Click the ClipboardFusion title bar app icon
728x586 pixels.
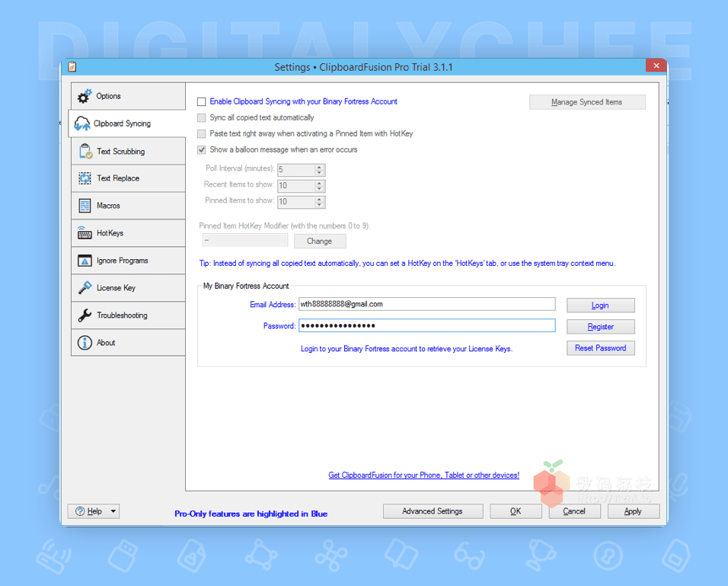[x=72, y=67]
